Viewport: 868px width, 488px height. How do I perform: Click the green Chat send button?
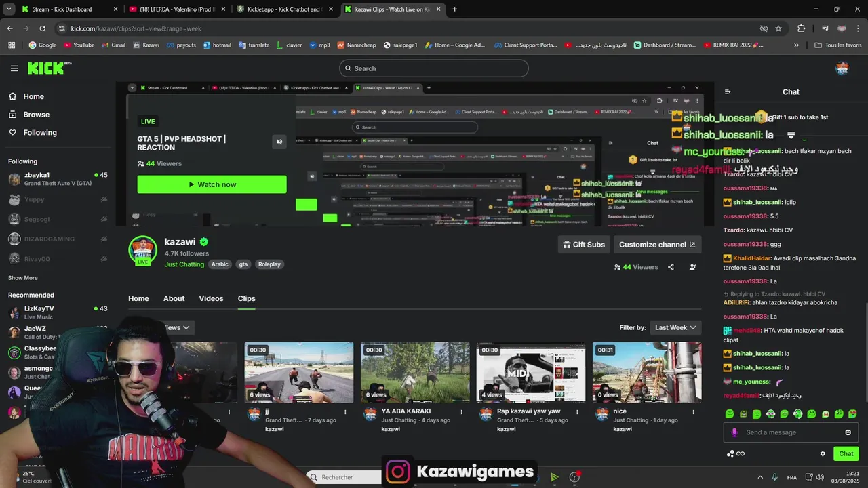pos(846,453)
